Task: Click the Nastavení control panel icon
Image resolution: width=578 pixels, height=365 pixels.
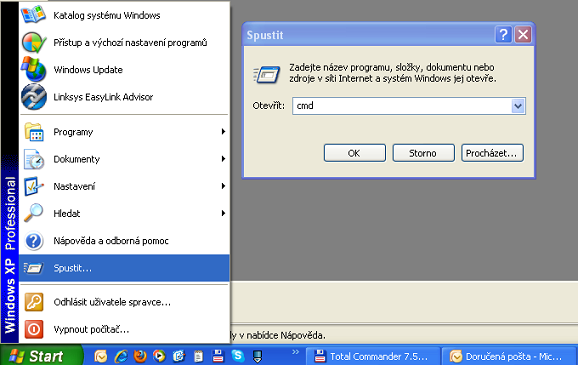Action: (x=34, y=187)
